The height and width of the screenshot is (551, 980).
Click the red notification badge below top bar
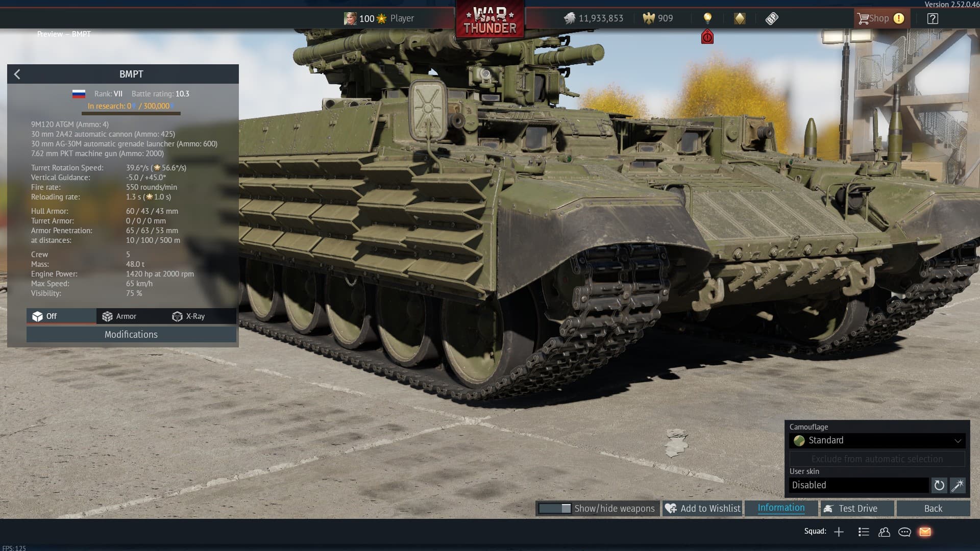[x=707, y=37]
